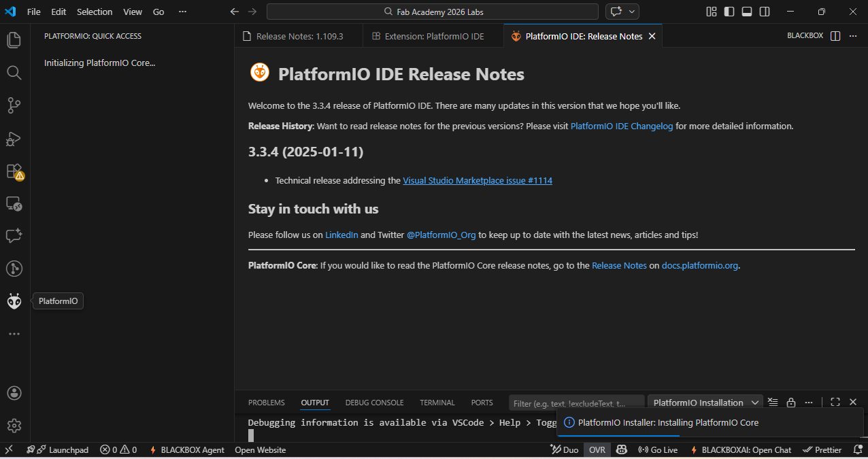Screen dimensions: 868x459
Task: Open the Manage gear icon
Action: point(14,426)
